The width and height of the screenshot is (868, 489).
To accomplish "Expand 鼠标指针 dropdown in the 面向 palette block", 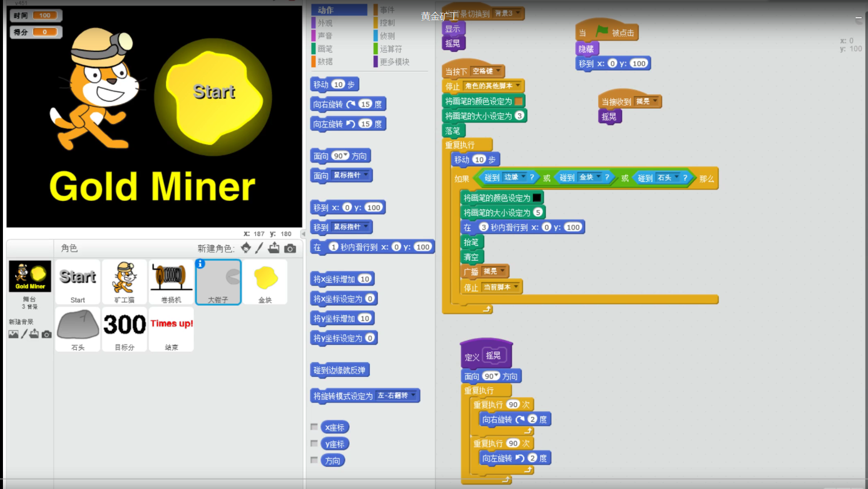I will click(365, 175).
